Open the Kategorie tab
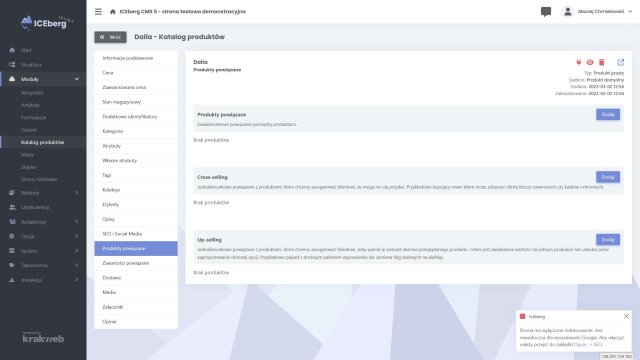The height and width of the screenshot is (360, 640). pyautogui.click(x=136, y=131)
